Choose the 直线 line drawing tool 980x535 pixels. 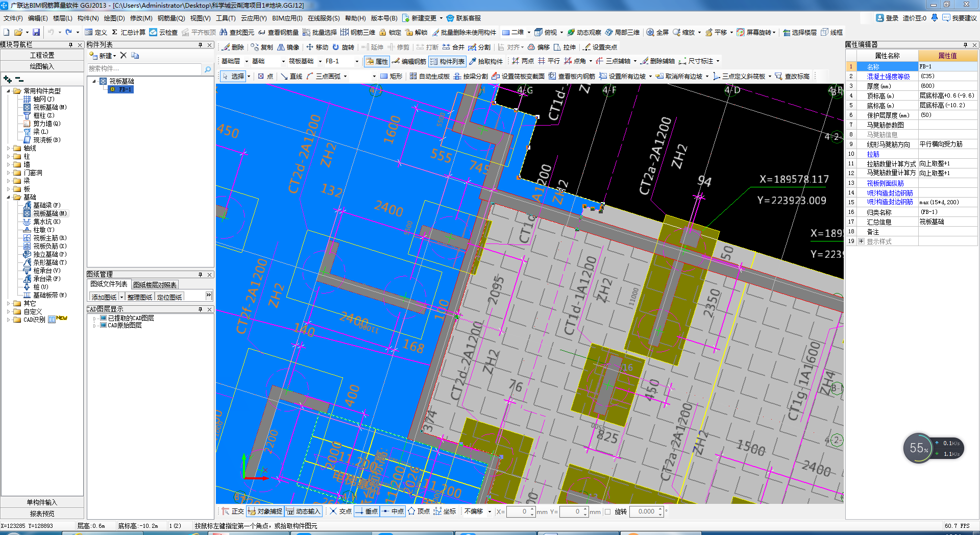(291, 76)
